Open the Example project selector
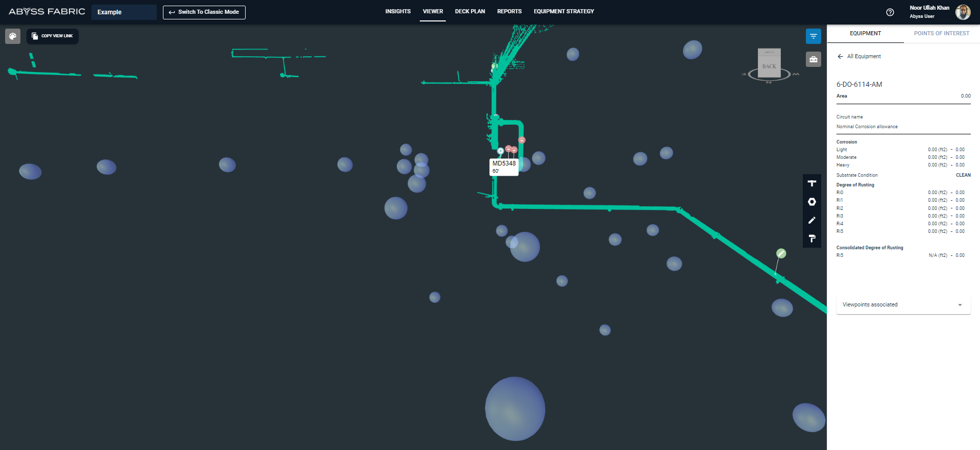Image resolution: width=980 pixels, height=450 pixels. 124,12
